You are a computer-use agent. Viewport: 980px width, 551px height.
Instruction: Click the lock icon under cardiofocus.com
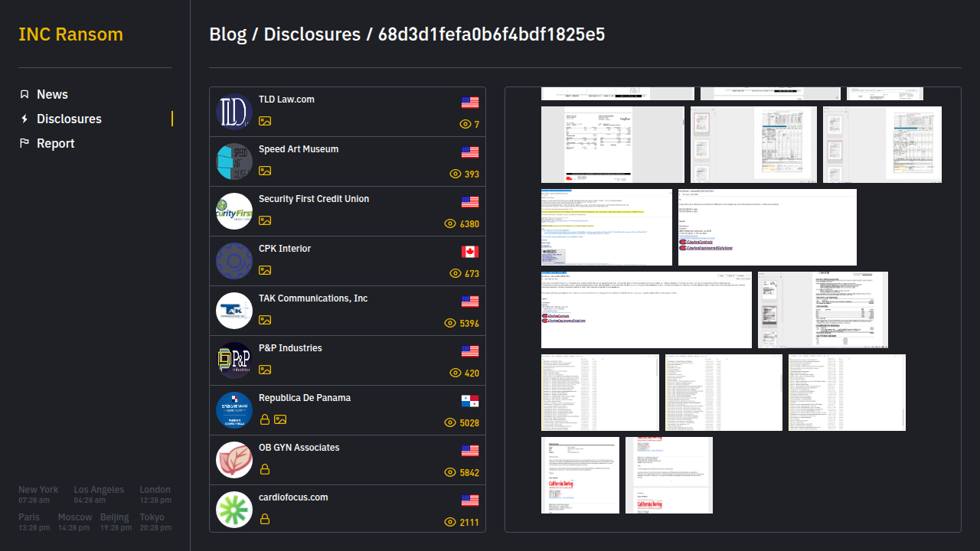pyautogui.click(x=265, y=519)
